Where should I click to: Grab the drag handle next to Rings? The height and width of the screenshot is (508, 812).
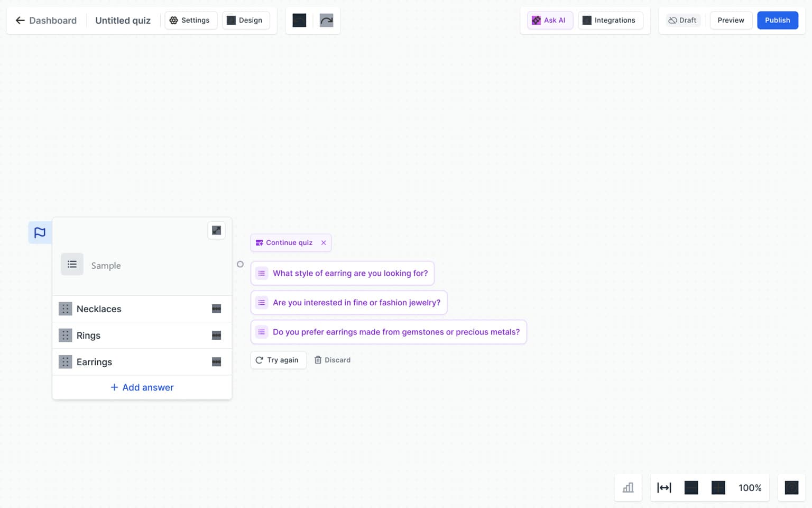point(65,335)
